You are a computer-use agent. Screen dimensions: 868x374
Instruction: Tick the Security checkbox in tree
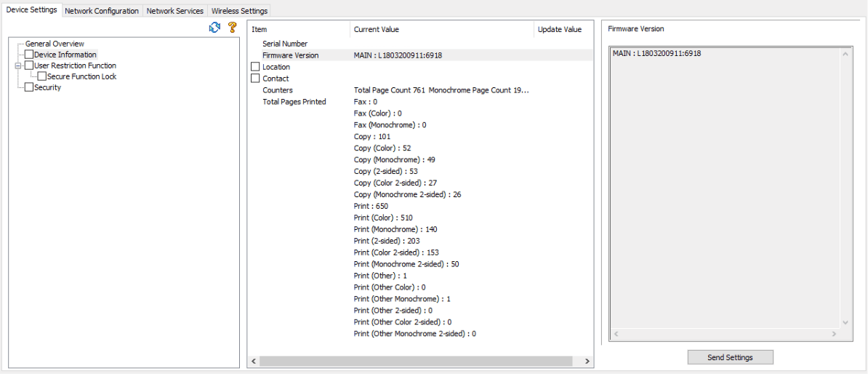click(x=29, y=87)
